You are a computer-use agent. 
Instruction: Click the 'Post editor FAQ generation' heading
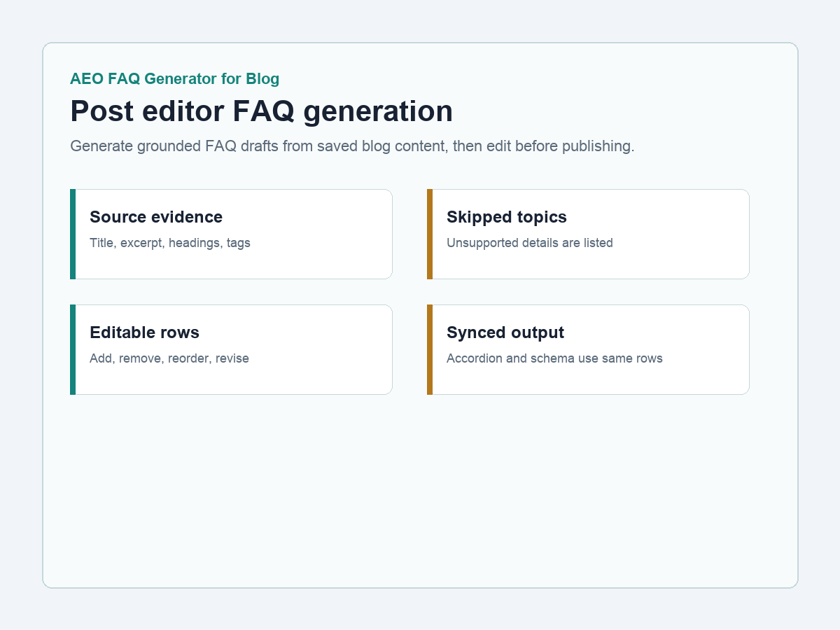tap(262, 111)
